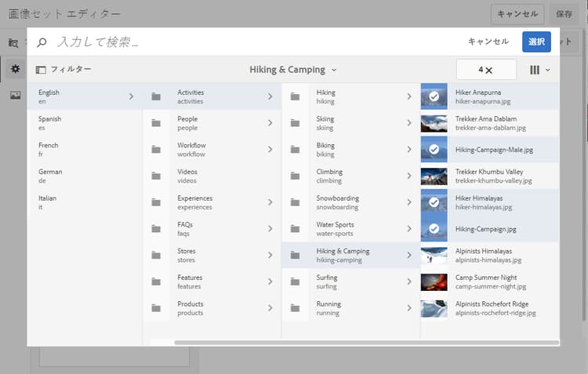The height and width of the screenshot is (374, 588).
Task: Click the Snowboarding folder icon
Action: click(x=295, y=202)
